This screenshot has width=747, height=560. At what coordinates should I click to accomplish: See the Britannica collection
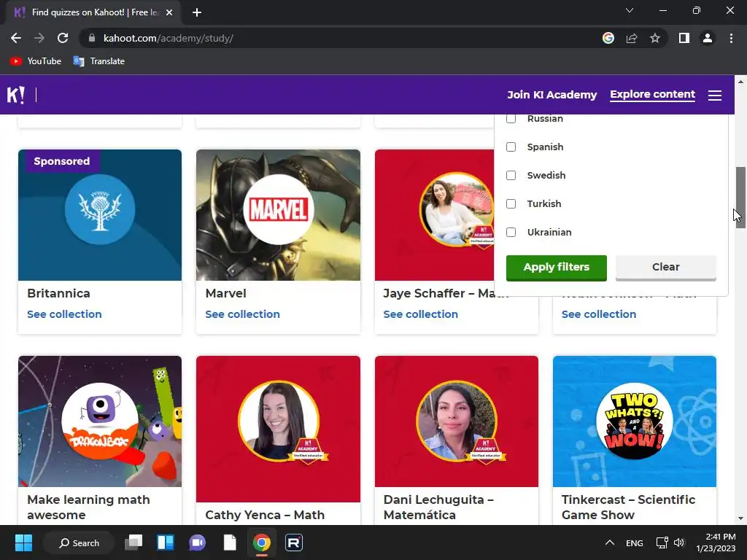[x=64, y=314]
